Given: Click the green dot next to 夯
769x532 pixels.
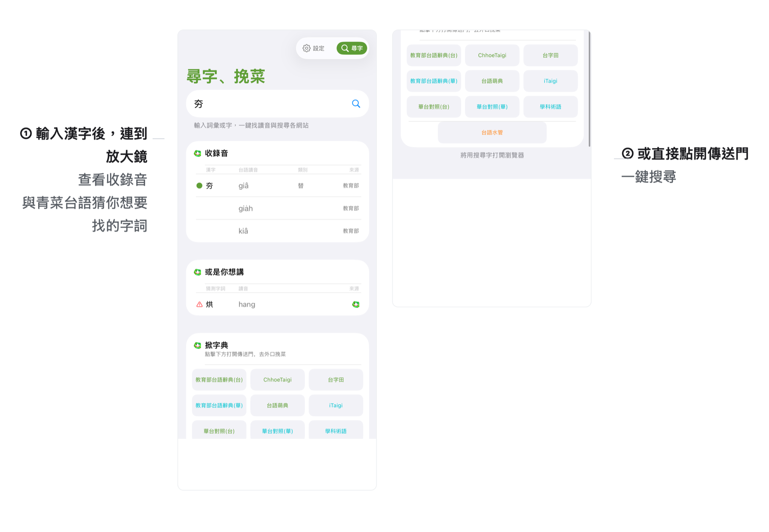Looking at the screenshot, I should (x=199, y=186).
